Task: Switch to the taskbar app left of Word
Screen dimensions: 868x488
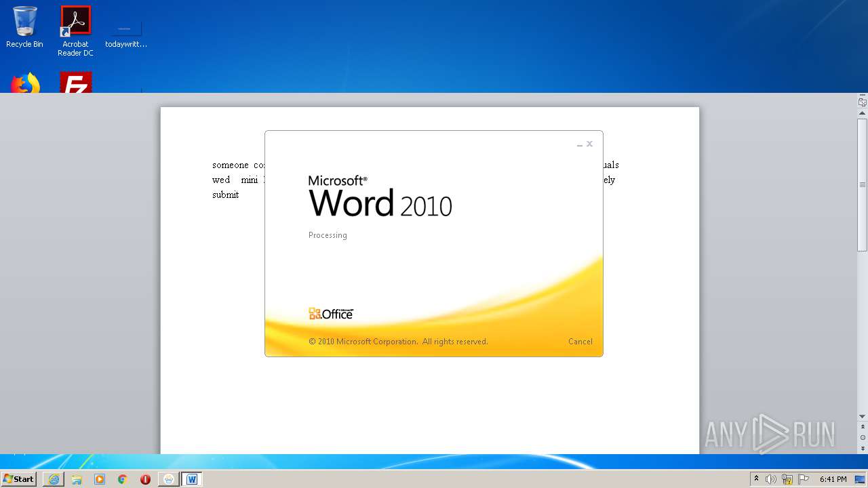Action: pyautogui.click(x=169, y=479)
